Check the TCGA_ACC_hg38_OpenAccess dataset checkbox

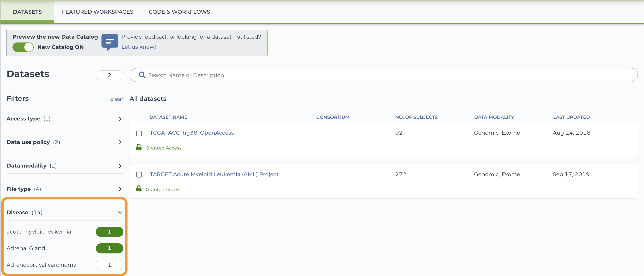click(139, 133)
